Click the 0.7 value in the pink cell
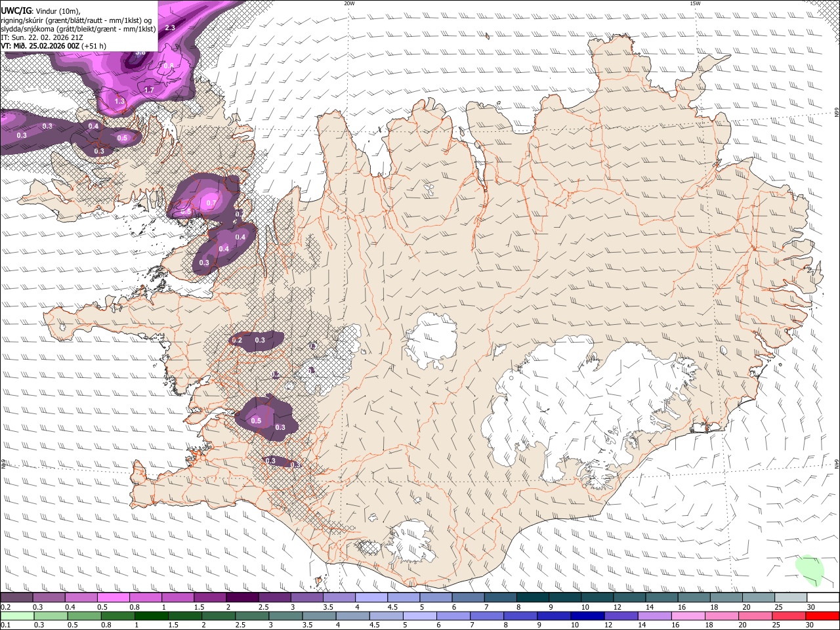This screenshot has height=630, width=840. (x=211, y=203)
